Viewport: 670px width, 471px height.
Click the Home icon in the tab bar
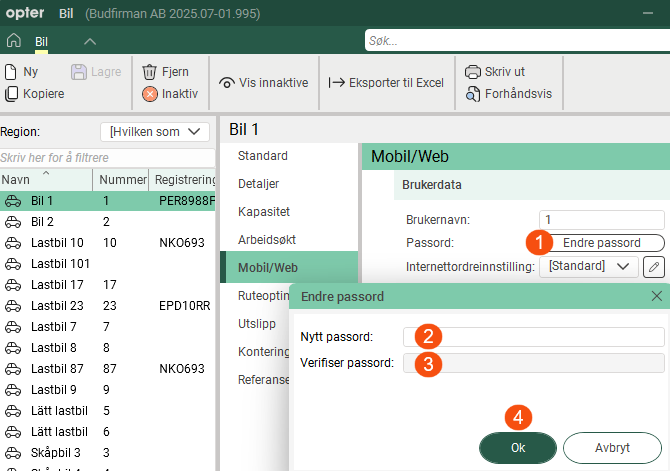tap(14, 41)
